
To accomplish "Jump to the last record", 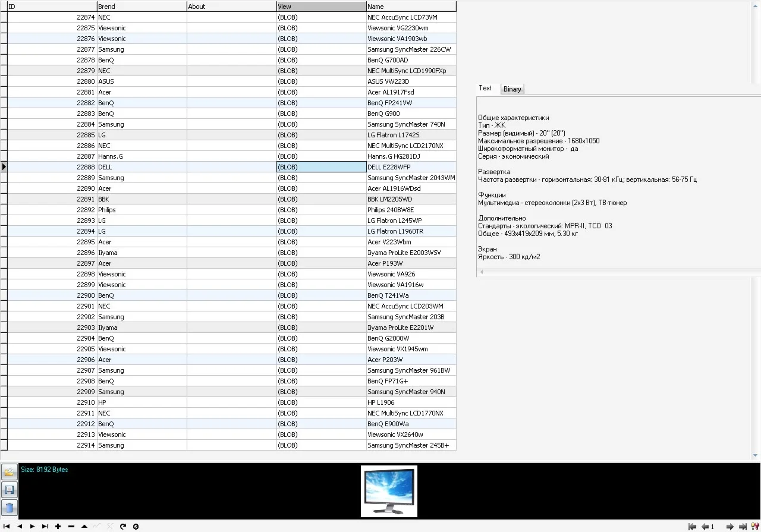I will (45, 526).
